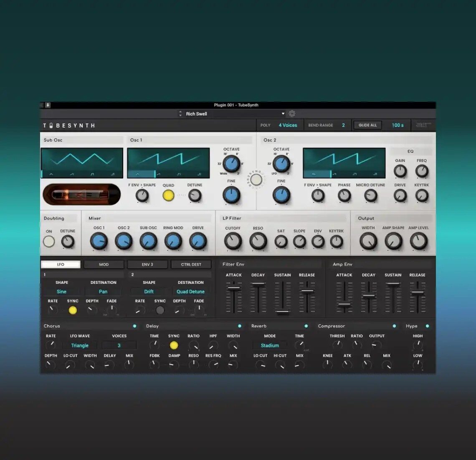Viewport: 476px width, 460px height.
Task: Select the ENV 3 tab
Action: pyautogui.click(x=147, y=264)
